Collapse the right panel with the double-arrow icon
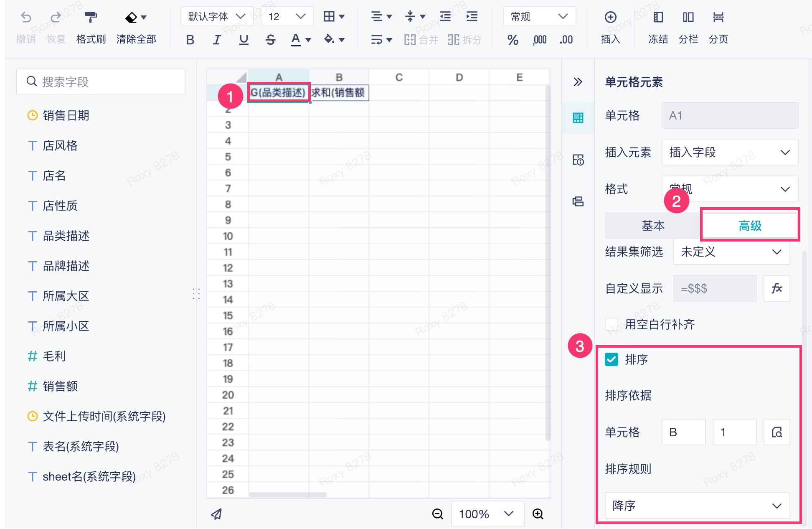Image resolution: width=812 pixels, height=529 pixels. [578, 81]
